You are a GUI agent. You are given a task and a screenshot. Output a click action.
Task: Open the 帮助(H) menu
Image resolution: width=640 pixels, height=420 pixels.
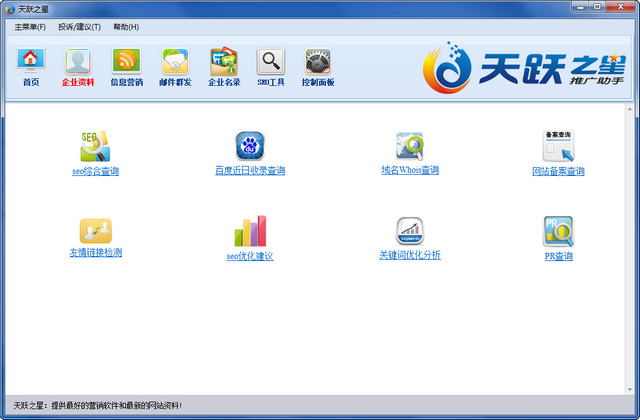coord(126,27)
